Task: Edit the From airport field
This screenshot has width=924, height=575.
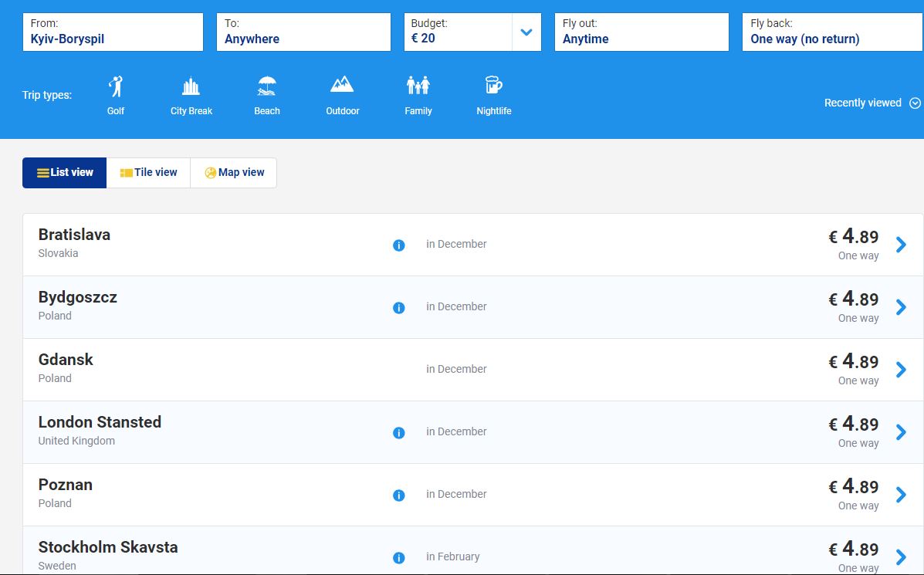Action: pos(113,32)
